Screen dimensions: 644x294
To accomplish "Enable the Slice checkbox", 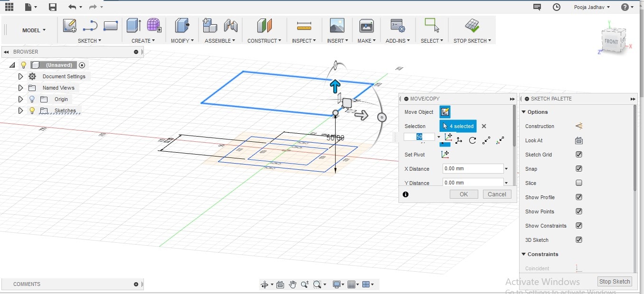I will tap(578, 183).
